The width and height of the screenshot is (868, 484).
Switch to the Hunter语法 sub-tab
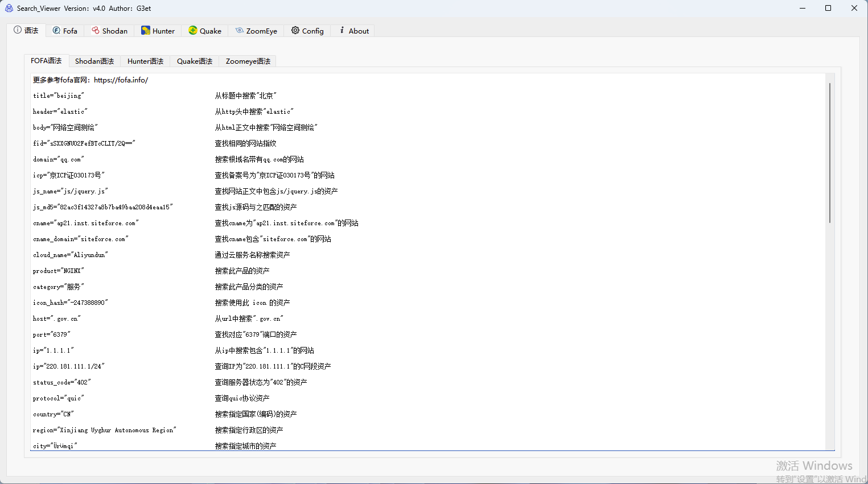click(145, 61)
